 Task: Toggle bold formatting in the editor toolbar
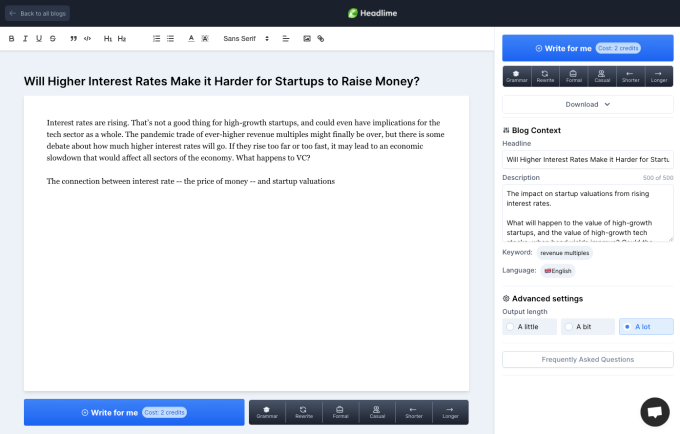(11, 38)
